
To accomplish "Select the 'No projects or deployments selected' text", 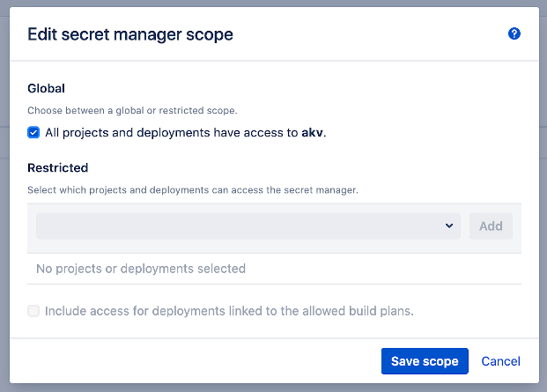I will pos(141,269).
